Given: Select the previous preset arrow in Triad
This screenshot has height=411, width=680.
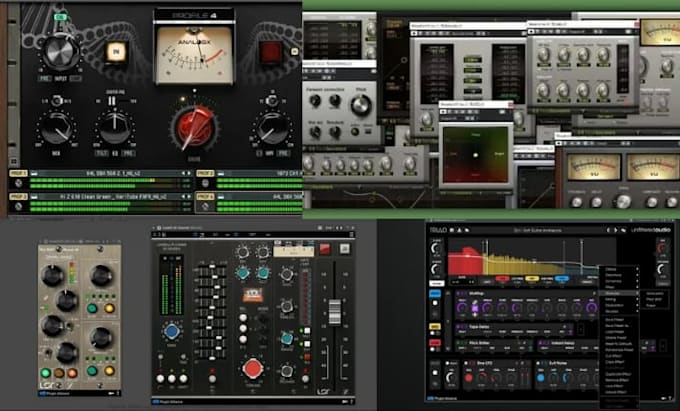Looking at the screenshot, I should 608,230.
